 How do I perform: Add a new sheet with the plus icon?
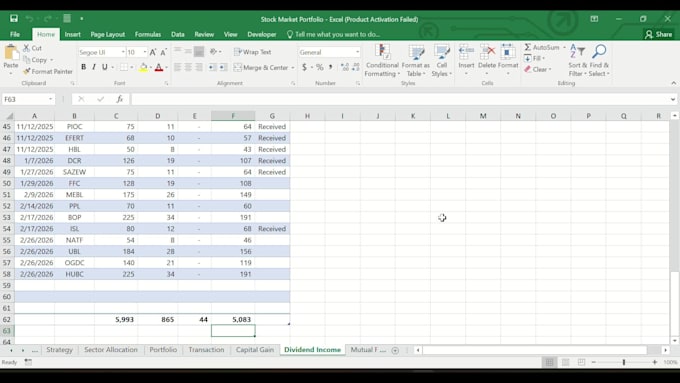(395, 350)
